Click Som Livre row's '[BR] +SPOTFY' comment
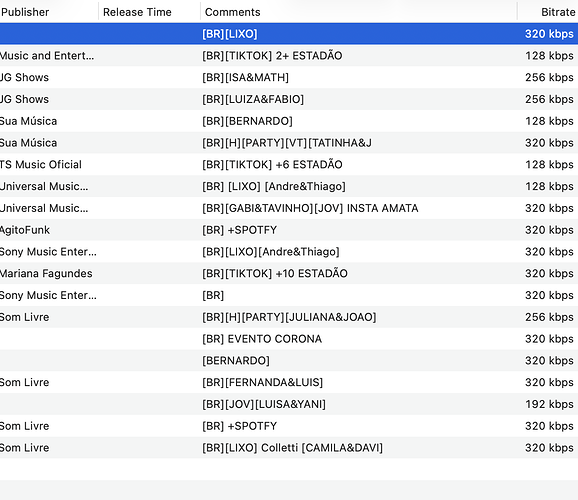The height and width of the screenshot is (500, 578). click(239, 426)
